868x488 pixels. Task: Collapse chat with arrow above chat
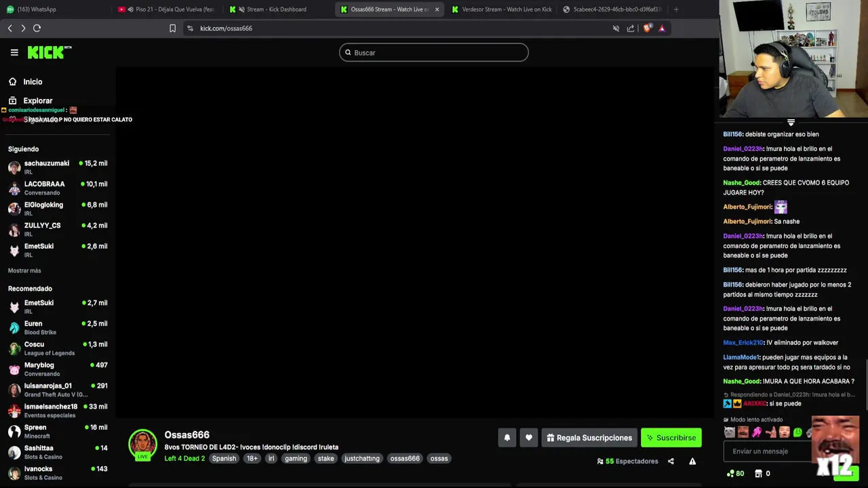click(x=791, y=123)
